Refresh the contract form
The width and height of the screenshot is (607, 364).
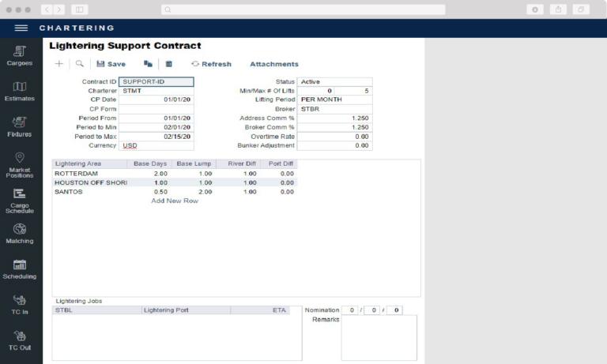211,64
